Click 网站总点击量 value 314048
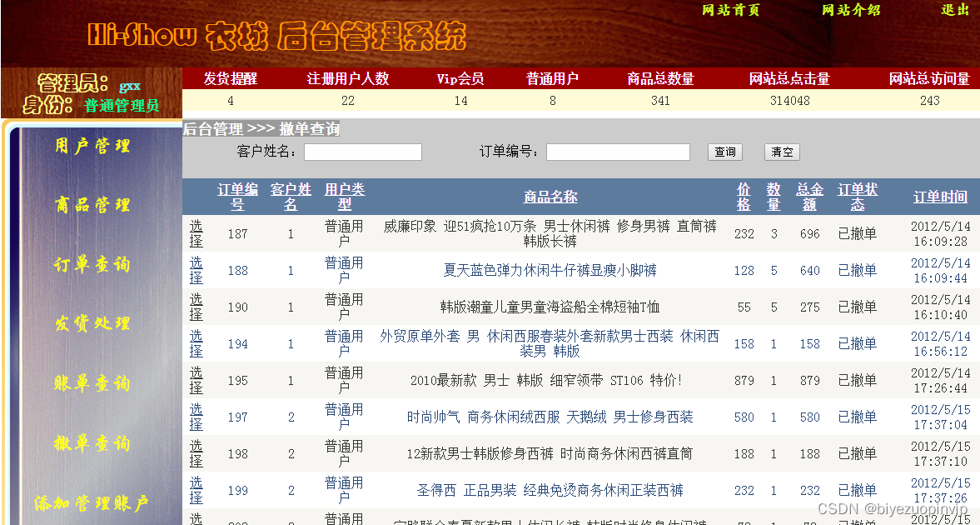The image size is (980, 525). pyautogui.click(x=790, y=100)
